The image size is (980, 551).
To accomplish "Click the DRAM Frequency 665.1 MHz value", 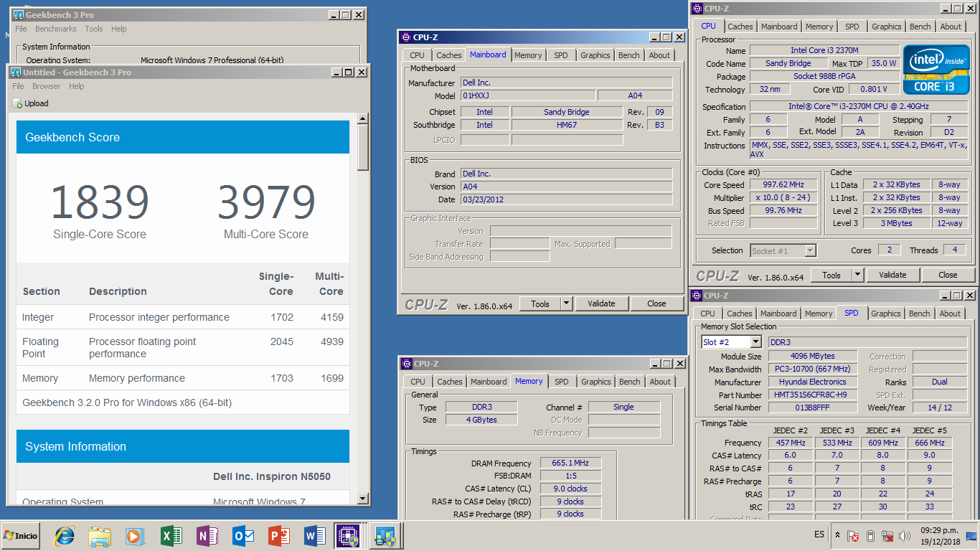I will pos(572,463).
